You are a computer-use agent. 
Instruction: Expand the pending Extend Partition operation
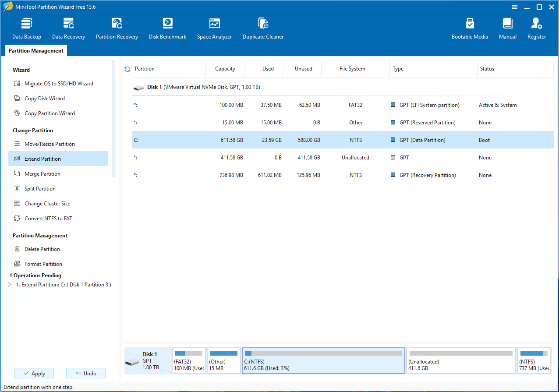[x=9, y=284]
